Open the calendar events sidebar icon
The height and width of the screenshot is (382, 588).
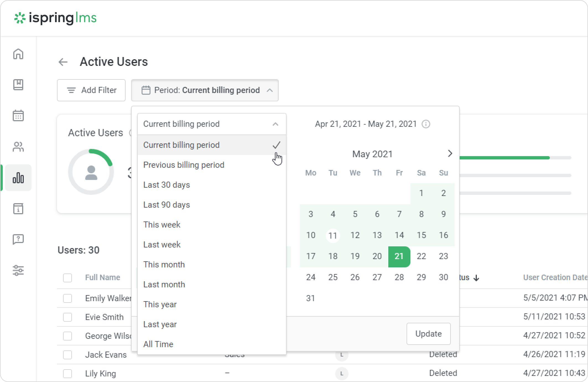(18, 115)
